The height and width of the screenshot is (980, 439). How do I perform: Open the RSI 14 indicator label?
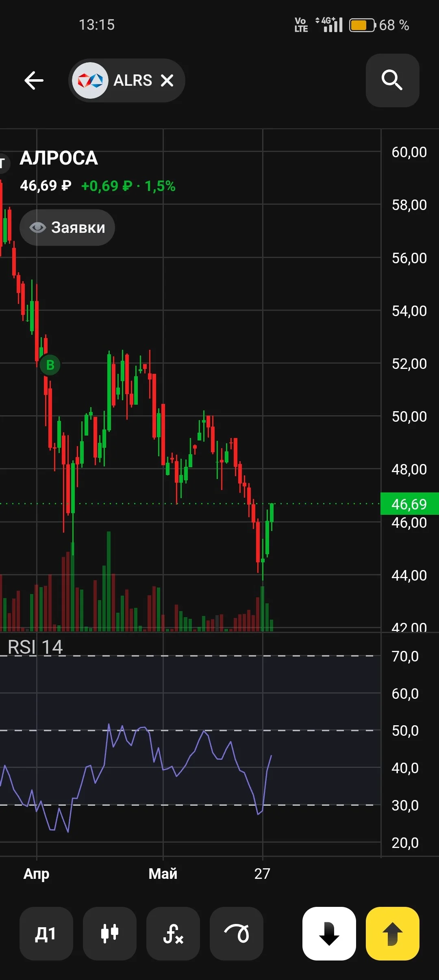tap(35, 647)
